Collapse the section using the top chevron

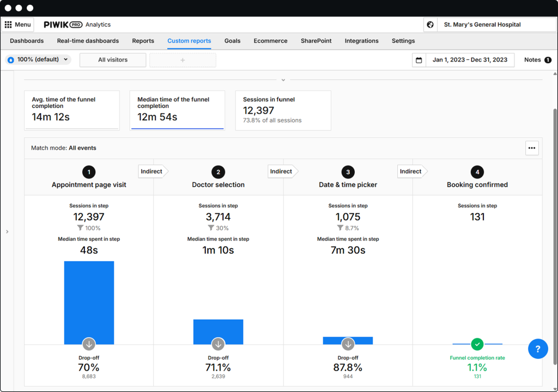coord(283,80)
